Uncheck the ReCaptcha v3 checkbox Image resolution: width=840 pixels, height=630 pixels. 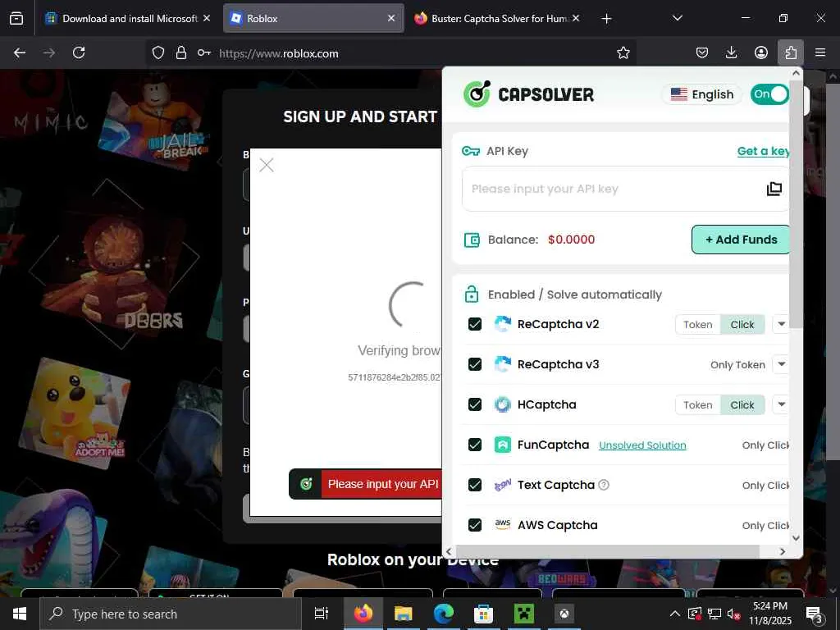(475, 364)
